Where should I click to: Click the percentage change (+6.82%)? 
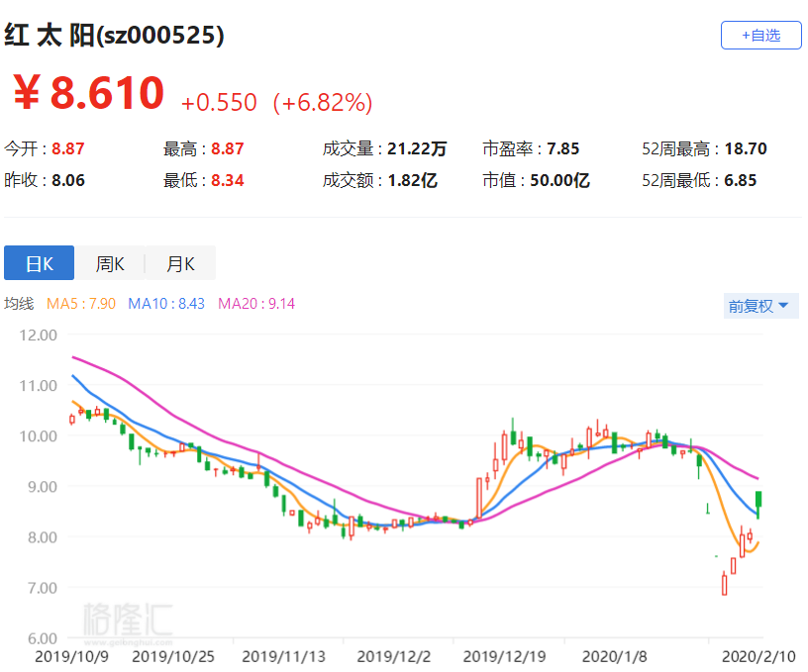(x=323, y=103)
